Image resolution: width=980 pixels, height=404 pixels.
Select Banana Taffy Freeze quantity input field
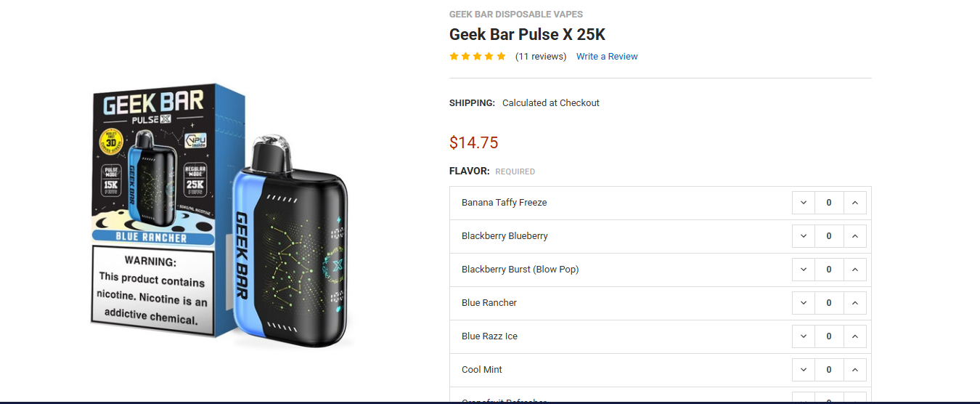829,203
